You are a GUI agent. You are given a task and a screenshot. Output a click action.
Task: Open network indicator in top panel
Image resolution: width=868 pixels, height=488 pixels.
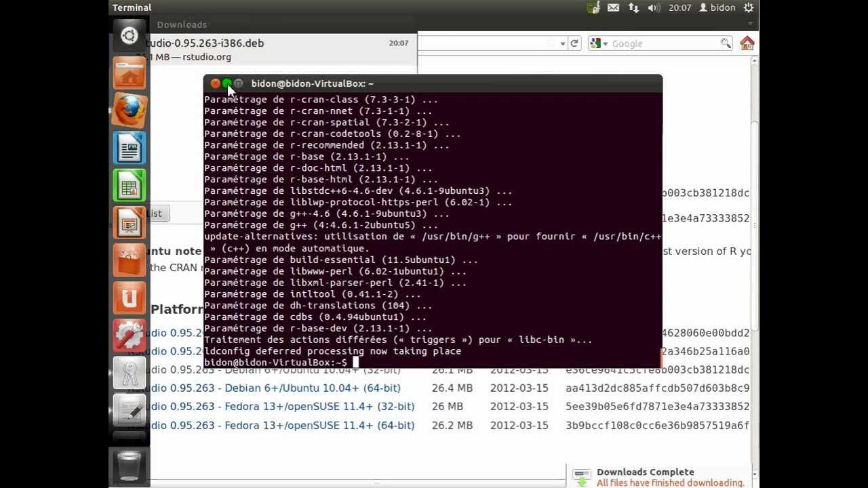[633, 7]
